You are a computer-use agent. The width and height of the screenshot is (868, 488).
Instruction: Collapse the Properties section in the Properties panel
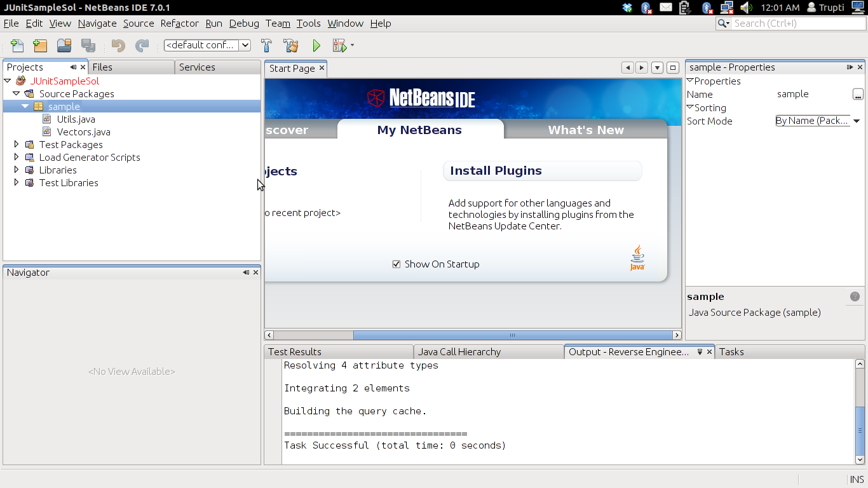click(691, 81)
